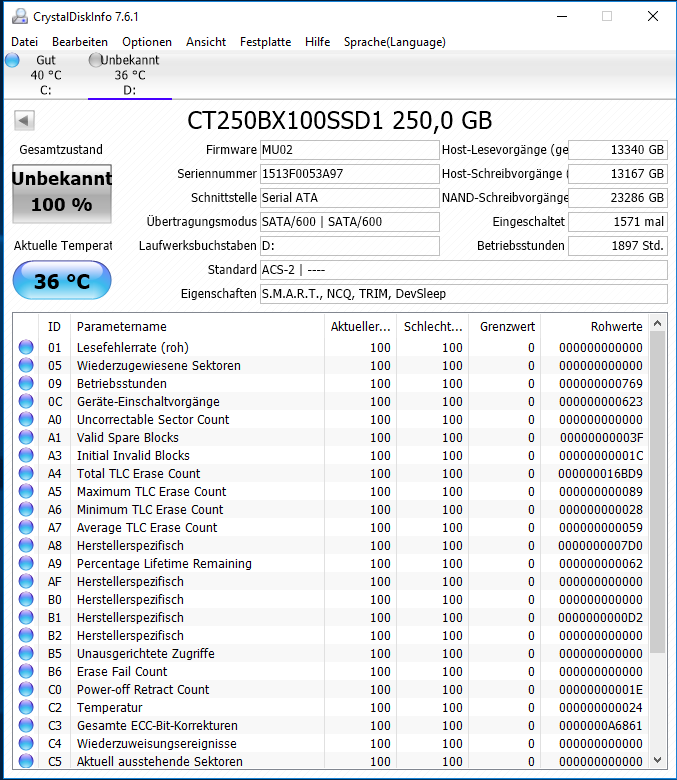Screen dimensions: 677x780
Task: Click the status orb for Uncorrectable Sector Count
Action: (26, 419)
